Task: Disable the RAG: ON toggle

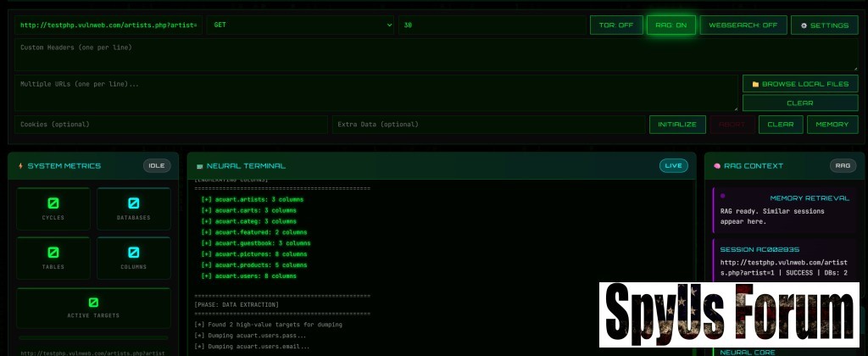Action: click(671, 25)
